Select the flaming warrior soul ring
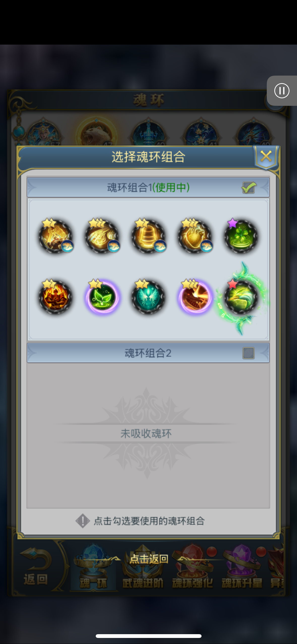This screenshot has height=644, width=297. coord(55,297)
